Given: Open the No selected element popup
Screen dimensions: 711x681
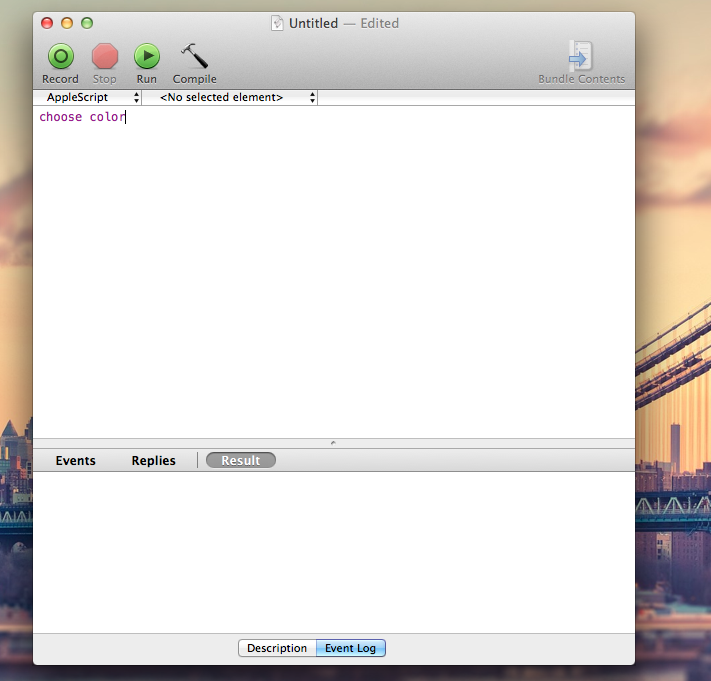Looking at the screenshot, I should (x=230, y=97).
